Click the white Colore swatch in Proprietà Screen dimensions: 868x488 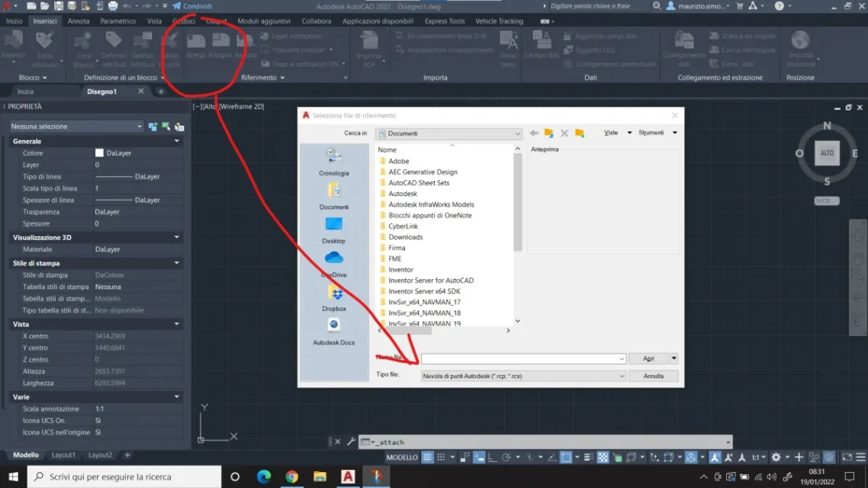click(99, 153)
